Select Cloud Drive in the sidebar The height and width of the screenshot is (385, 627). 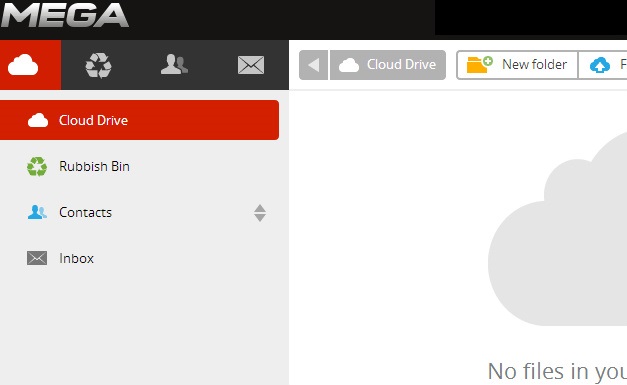pyautogui.click(x=139, y=120)
